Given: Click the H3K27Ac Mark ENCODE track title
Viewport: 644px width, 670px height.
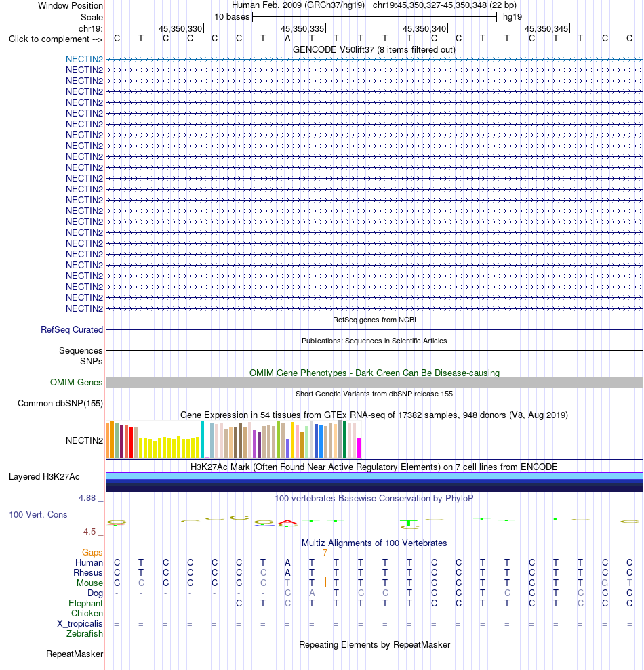Looking at the screenshot, I should pyautogui.click(x=374, y=467).
